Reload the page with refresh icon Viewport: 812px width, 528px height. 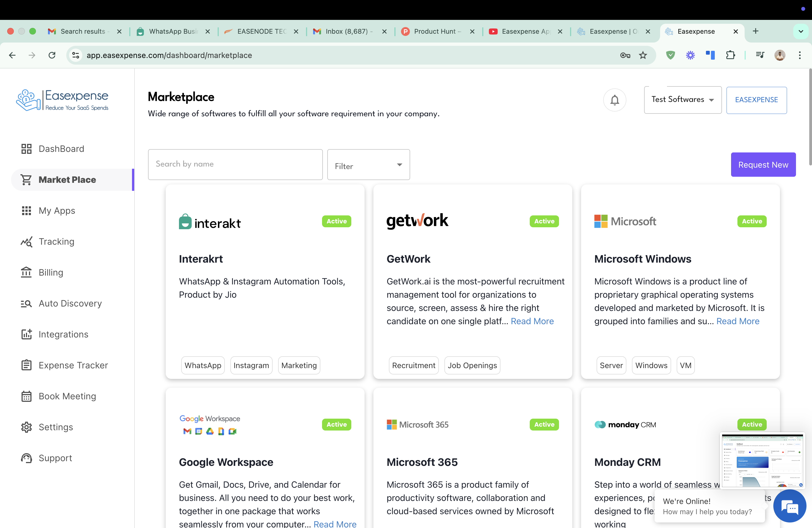[x=52, y=55]
